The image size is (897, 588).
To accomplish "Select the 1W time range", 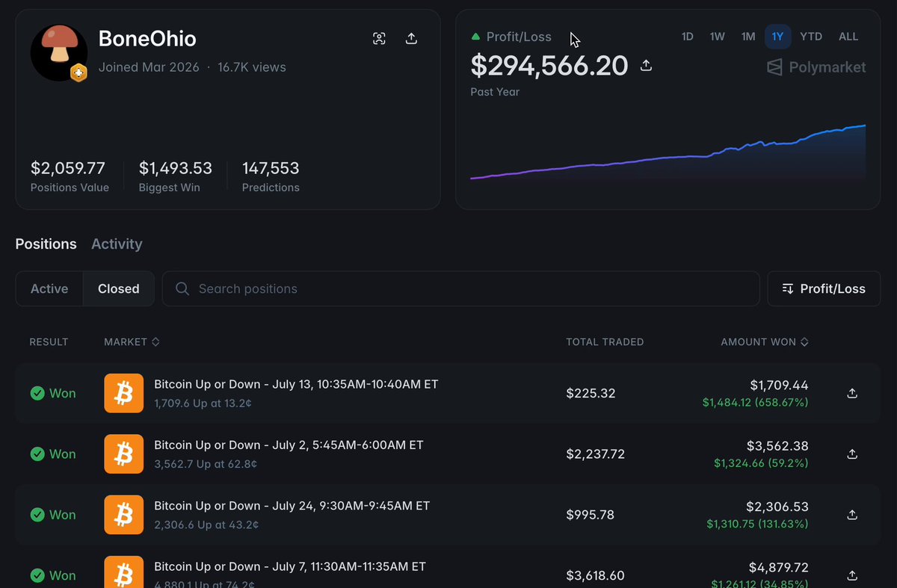I will point(718,37).
